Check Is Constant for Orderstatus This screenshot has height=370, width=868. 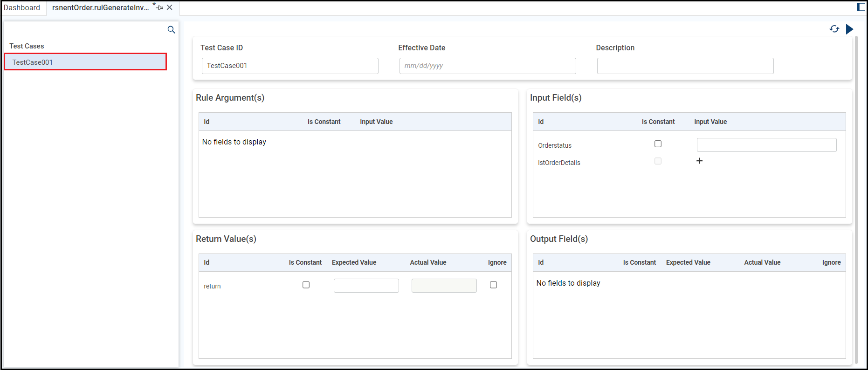[x=658, y=144]
